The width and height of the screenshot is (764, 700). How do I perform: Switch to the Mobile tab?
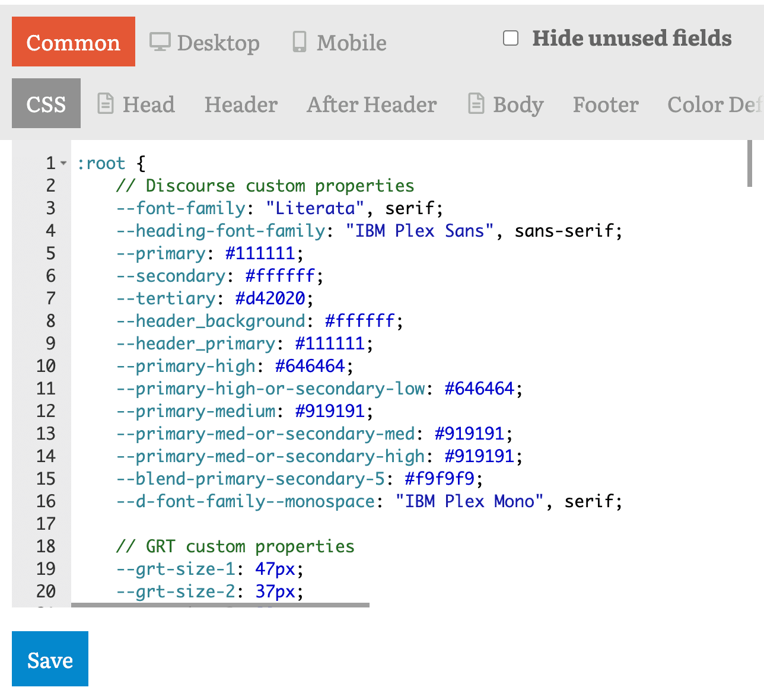(340, 43)
